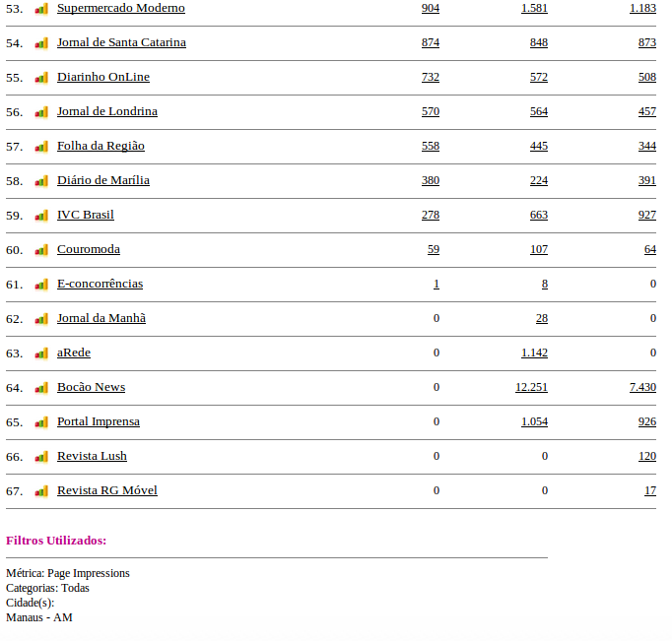This screenshot has width=672, height=641.
Task: Click the 927 value in IVC Brasil row
Action: coord(646,215)
